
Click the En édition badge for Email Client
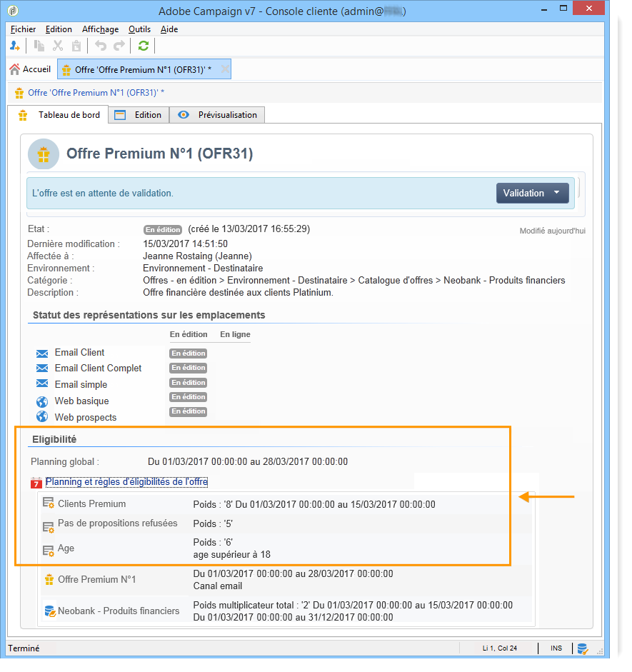click(189, 353)
